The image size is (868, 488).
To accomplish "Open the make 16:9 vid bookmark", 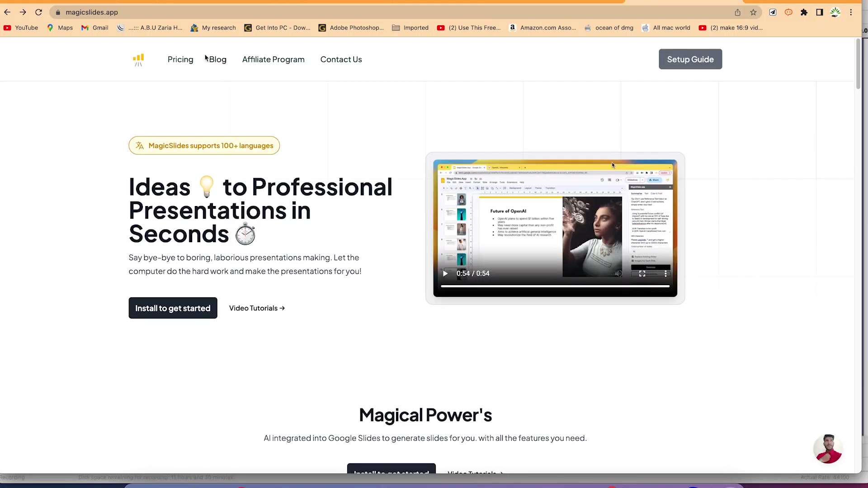I will pos(731,28).
